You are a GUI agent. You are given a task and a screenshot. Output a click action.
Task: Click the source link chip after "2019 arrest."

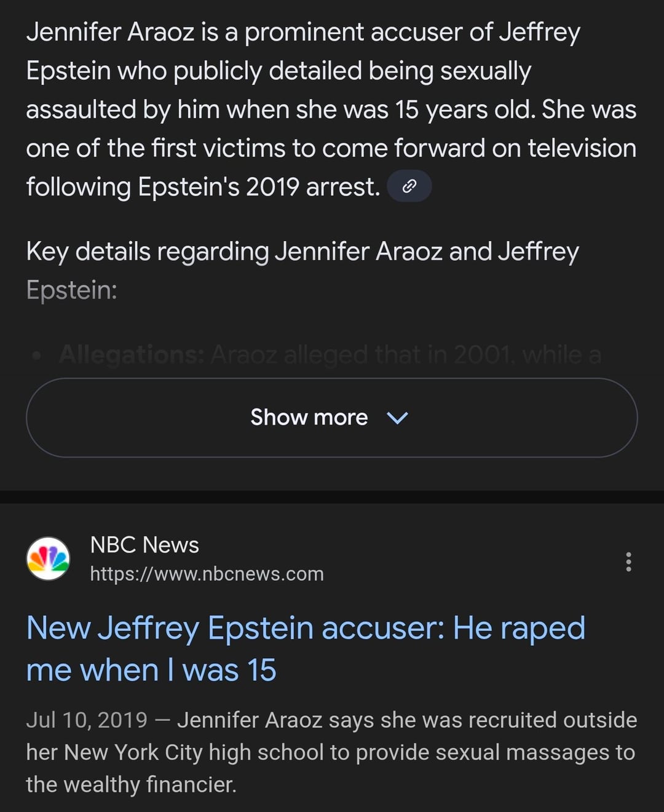[x=409, y=186]
